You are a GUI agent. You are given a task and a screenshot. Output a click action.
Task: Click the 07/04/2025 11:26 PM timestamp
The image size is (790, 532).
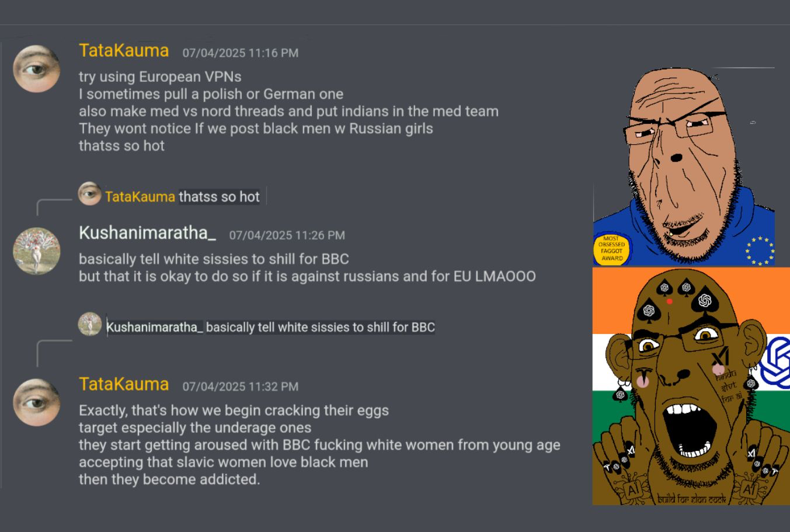click(287, 235)
